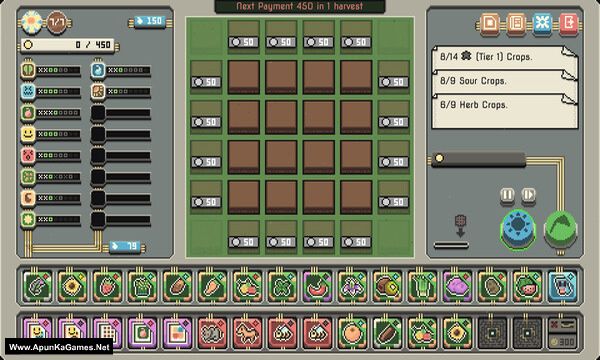Pick the leaf feather crop card
600x360 pixels.
[38, 287]
